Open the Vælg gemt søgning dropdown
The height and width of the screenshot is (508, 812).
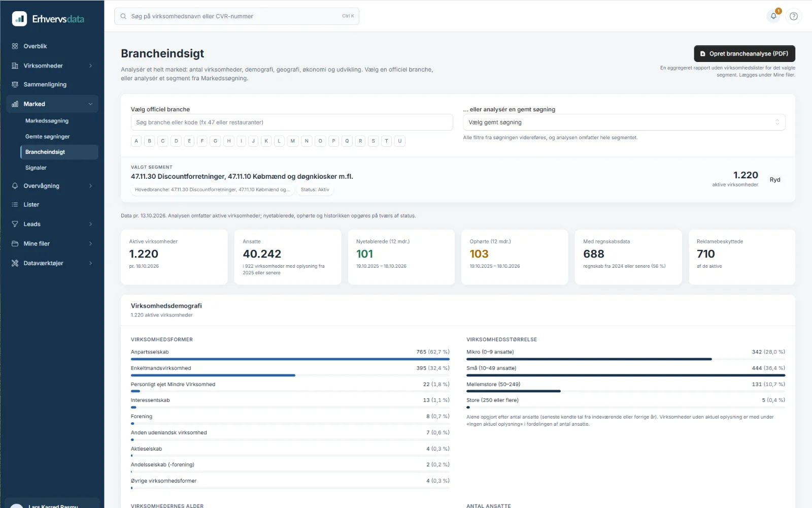tap(624, 122)
